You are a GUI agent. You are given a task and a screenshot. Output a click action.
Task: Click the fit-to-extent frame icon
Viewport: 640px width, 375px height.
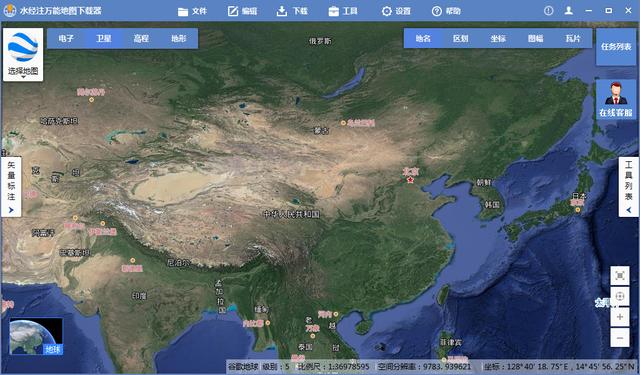coord(620,275)
